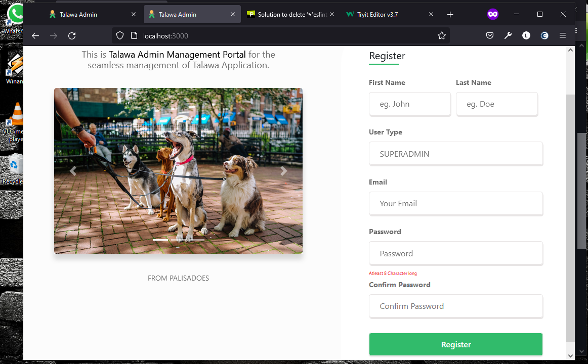This screenshot has height=364, width=588.
Task: Click the Confirm Password field
Action: pyautogui.click(x=455, y=306)
